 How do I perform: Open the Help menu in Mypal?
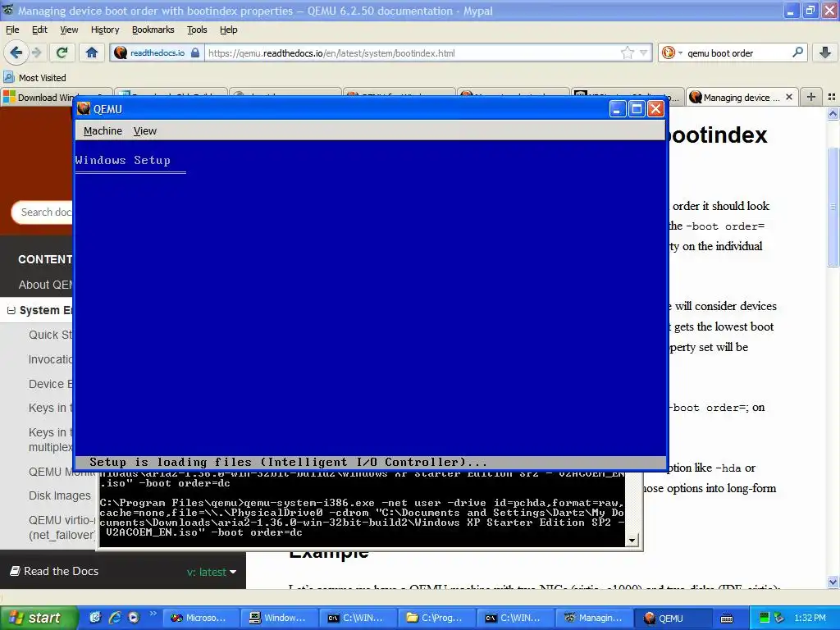coord(228,30)
